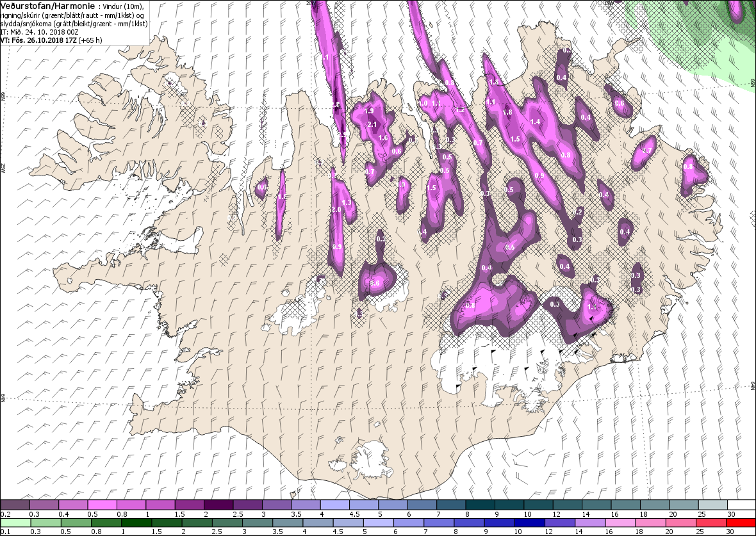The height and width of the screenshot is (536, 756).
Task: Click the 1.2 snowfall value on the map
Action: click(460, 110)
